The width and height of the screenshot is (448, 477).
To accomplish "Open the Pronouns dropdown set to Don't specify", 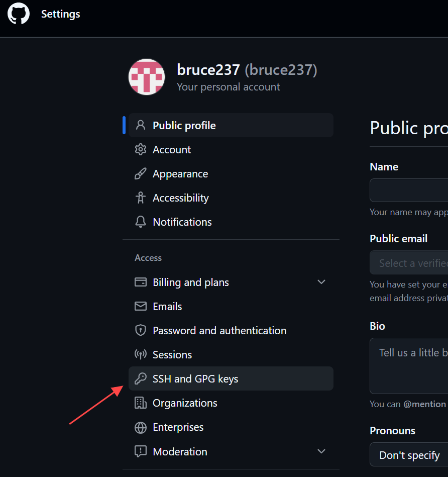I will pos(409,454).
